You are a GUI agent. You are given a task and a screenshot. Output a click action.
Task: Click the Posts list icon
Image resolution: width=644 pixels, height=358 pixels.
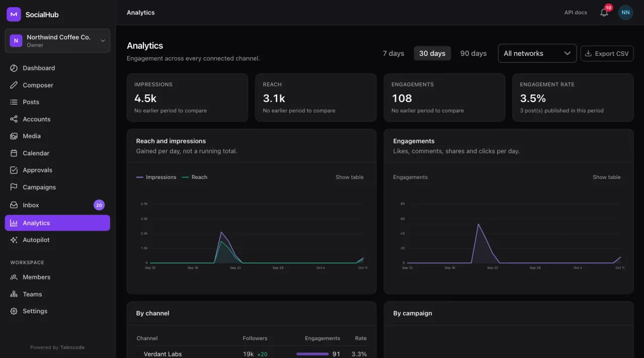point(14,102)
